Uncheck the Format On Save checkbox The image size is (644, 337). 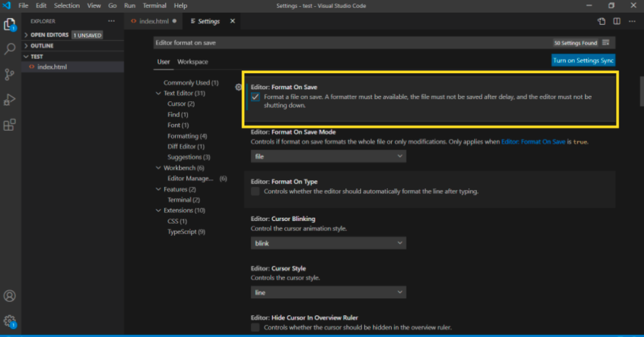(255, 97)
